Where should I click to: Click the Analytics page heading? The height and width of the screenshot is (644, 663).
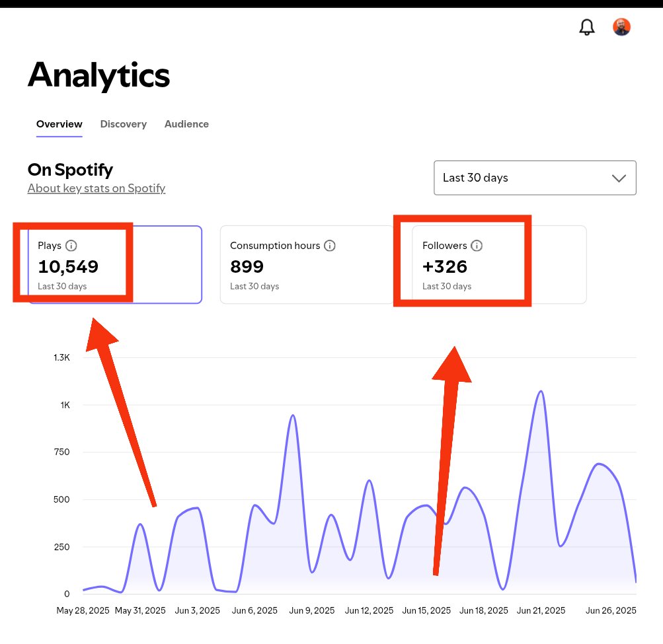coord(98,75)
